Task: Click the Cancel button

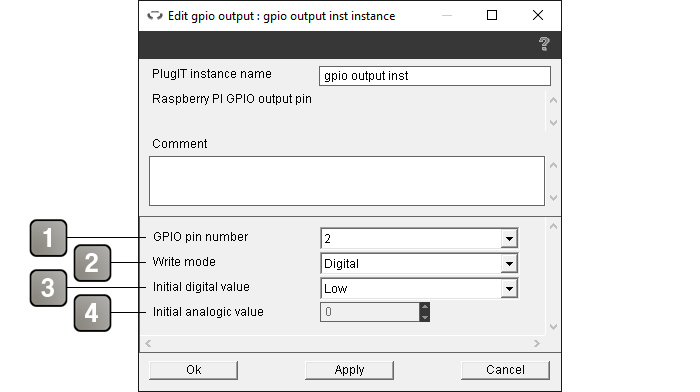Action: tap(505, 370)
